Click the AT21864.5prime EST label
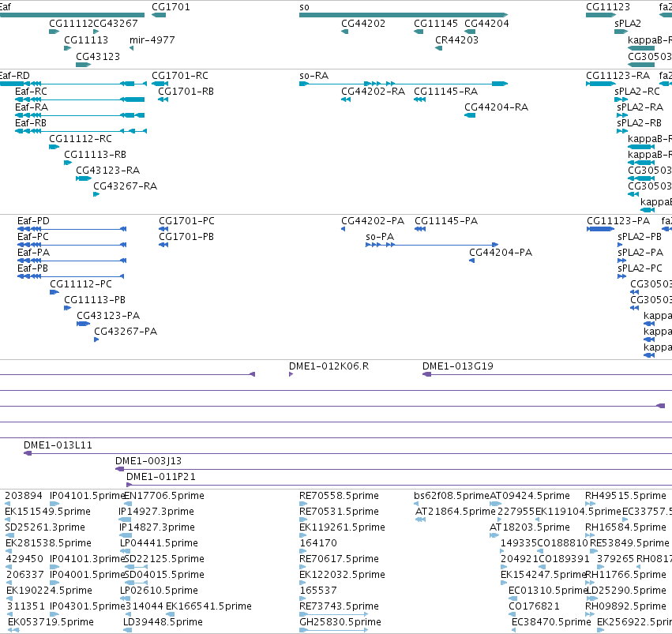This screenshot has height=634, width=672. pos(455,512)
